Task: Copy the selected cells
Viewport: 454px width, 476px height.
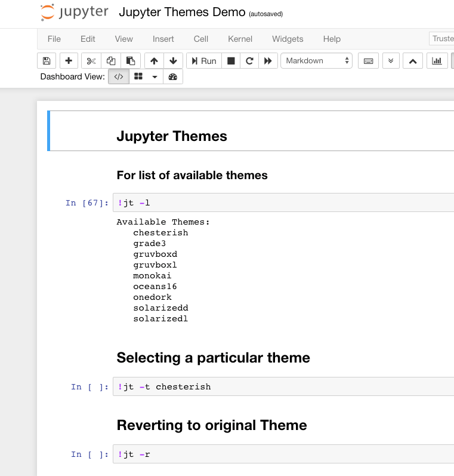Action: pos(110,61)
